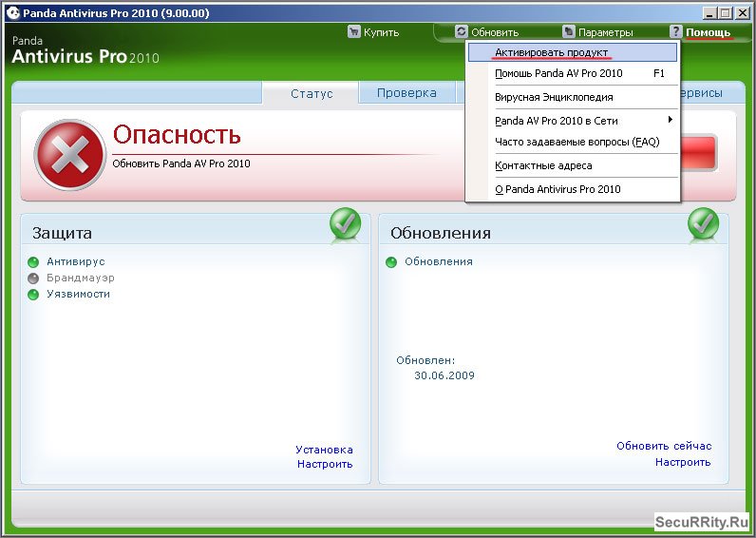Click green indicator next to Обновления item

(391, 262)
